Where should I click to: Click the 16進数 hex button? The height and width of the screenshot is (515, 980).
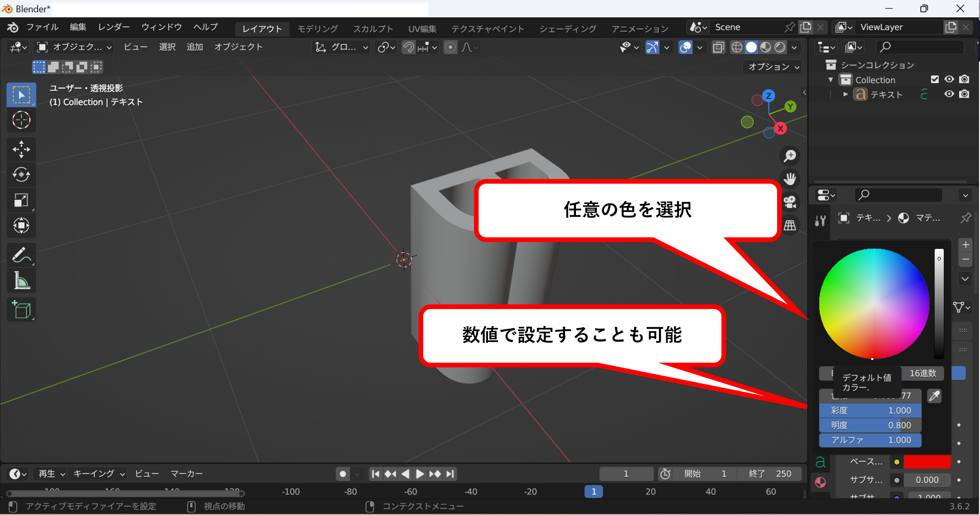(923, 373)
